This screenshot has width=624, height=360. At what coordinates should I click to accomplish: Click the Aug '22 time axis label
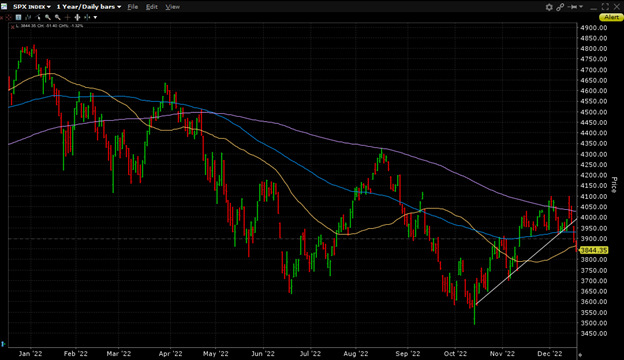[356, 354]
